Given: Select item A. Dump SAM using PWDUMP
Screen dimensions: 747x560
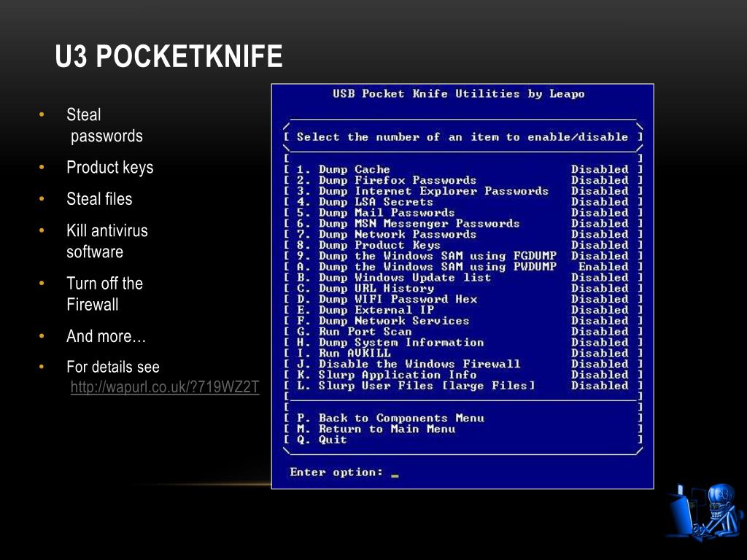Looking at the screenshot, I should tap(426, 267).
